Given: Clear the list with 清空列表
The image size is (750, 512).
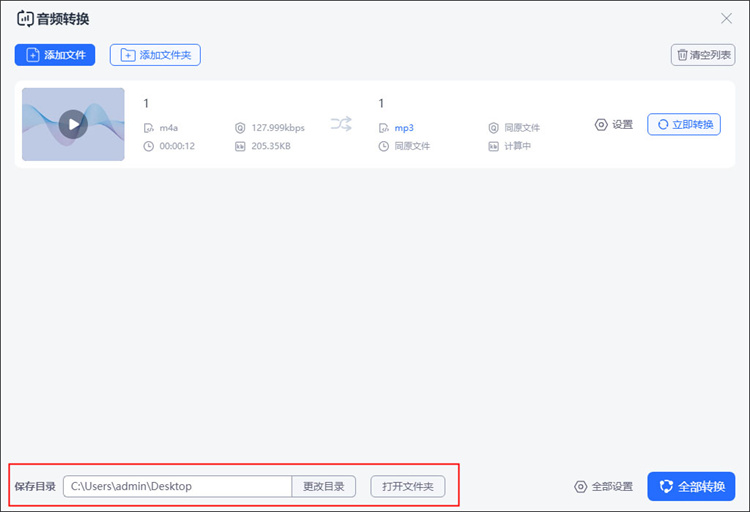Looking at the screenshot, I should click(x=703, y=55).
